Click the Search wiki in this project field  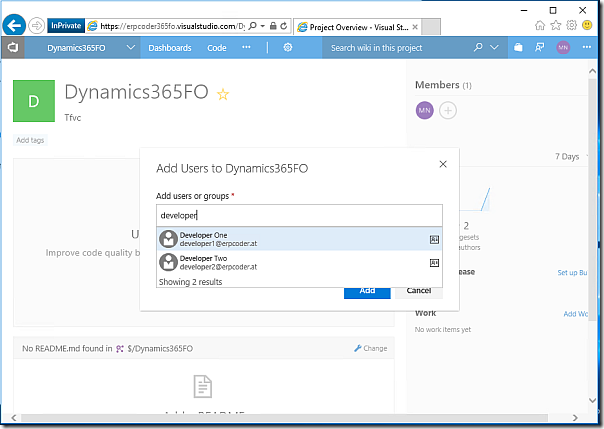[397, 48]
